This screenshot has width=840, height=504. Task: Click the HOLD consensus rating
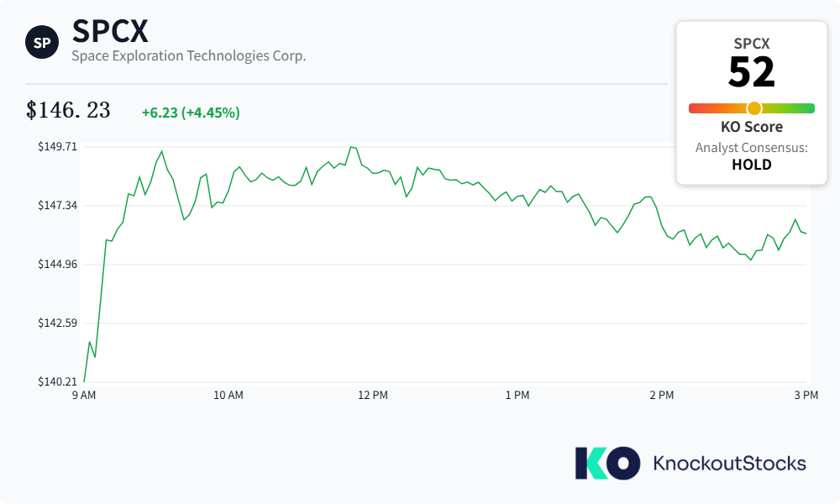coord(752,165)
